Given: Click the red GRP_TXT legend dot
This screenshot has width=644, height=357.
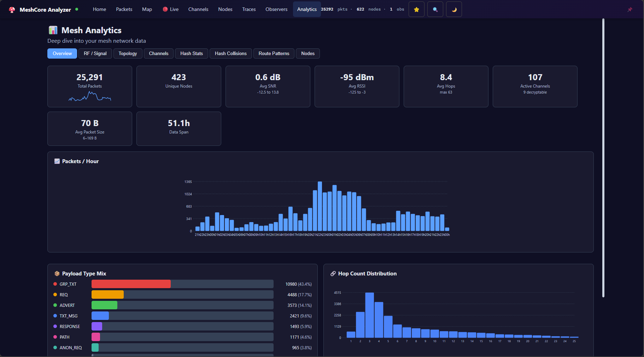Looking at the screenshot, I should (55, 284).
